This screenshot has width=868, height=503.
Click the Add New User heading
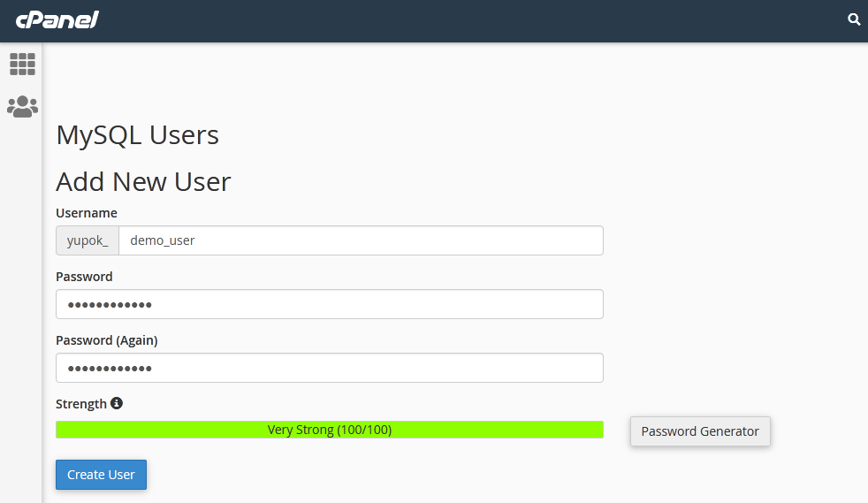pos(143,181)
